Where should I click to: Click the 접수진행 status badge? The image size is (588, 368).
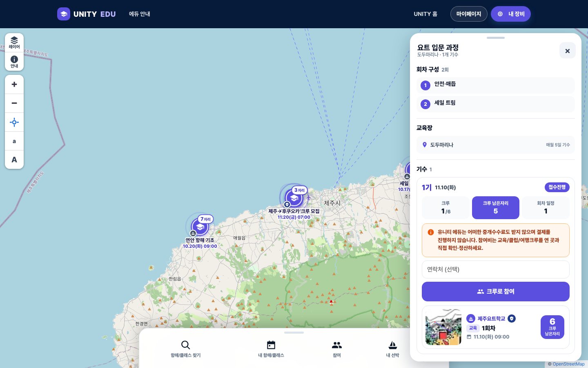point(557,187)
